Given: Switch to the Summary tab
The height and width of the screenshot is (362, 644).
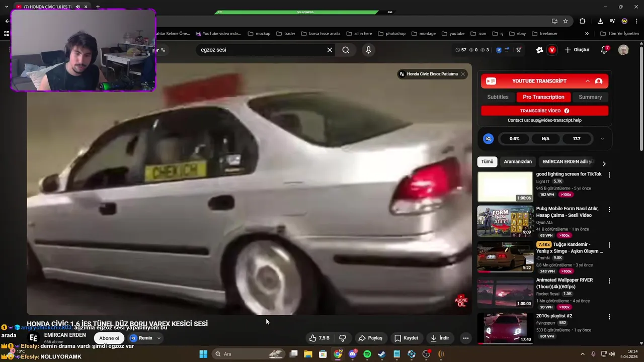Looking at the screenshot, I should coord(590,97).
